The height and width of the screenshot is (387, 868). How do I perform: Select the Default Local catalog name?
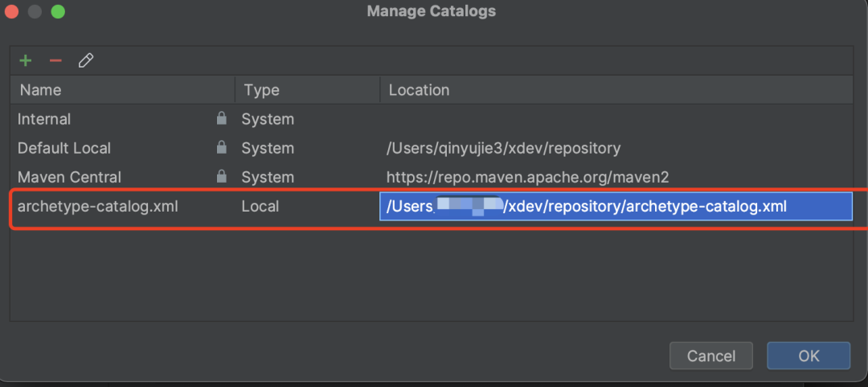click(64, 148)
